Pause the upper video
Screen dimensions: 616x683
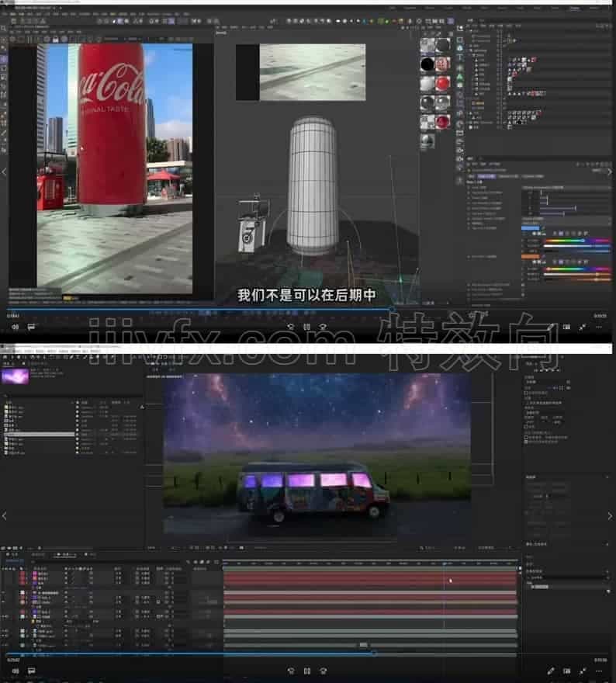click(x=307, y=326)
